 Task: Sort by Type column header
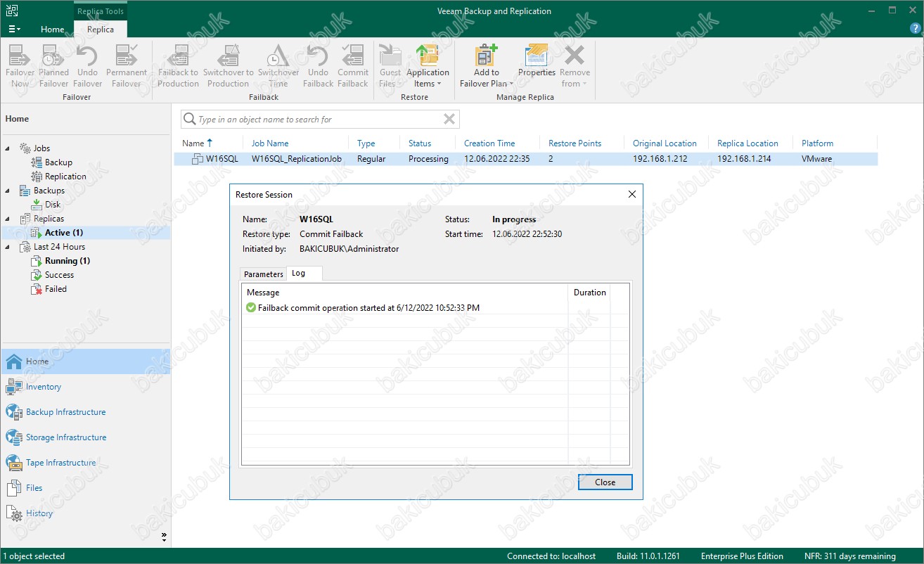(x=366, y=143)
